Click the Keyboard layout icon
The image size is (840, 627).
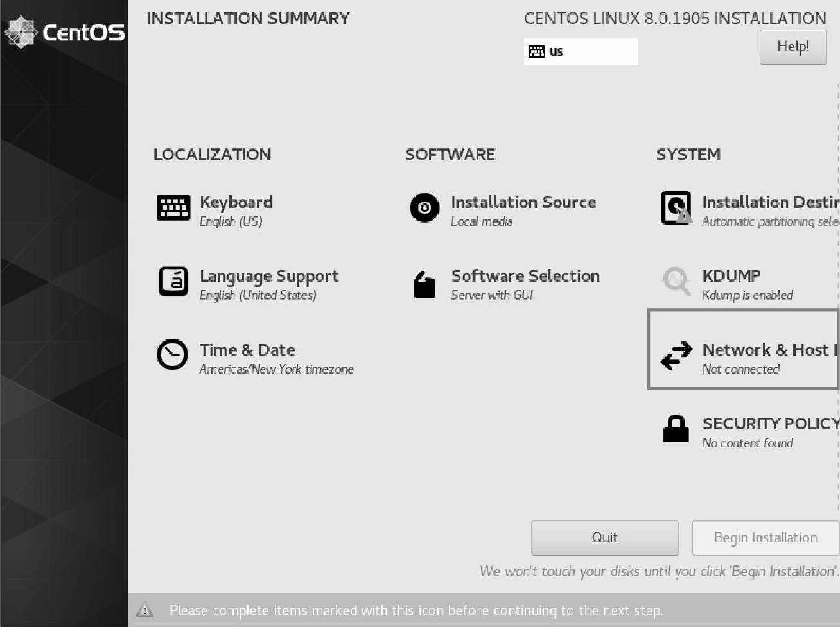(x=173, y=208)
